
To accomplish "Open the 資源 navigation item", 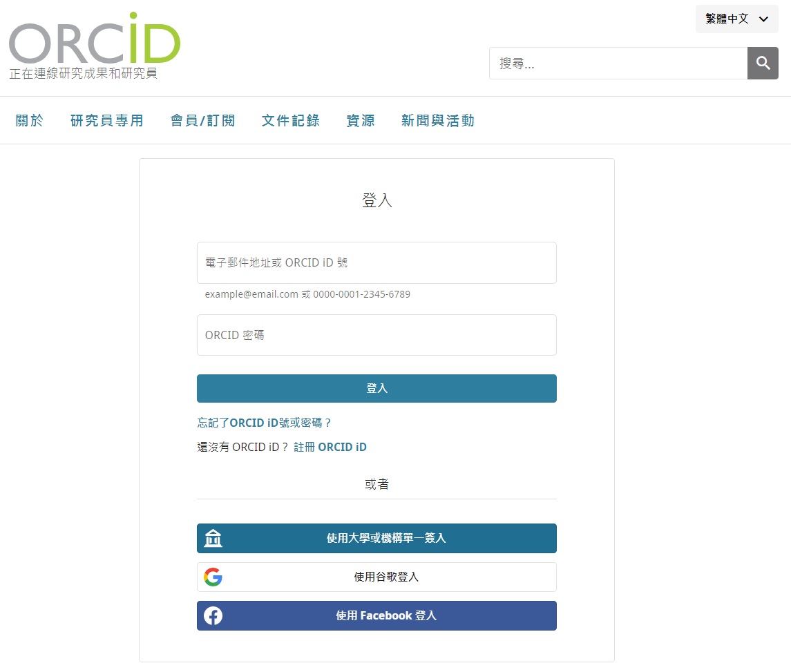I will click(361, 121).
